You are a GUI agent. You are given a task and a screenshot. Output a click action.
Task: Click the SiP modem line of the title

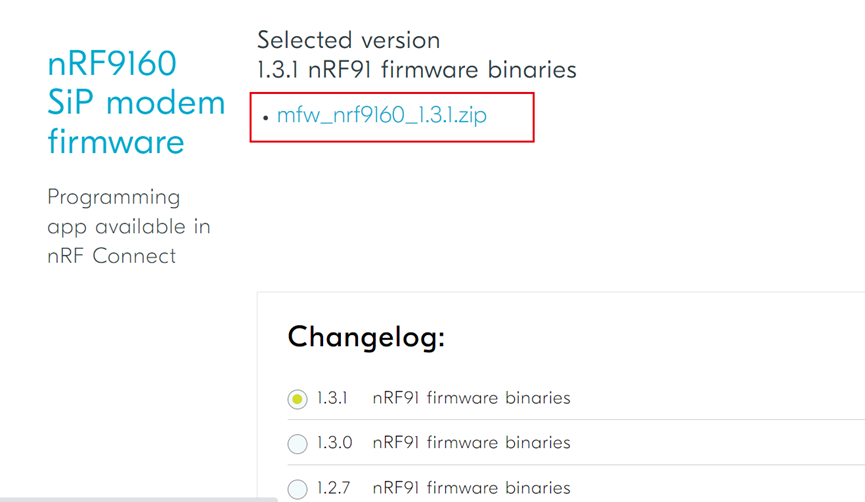(x=136, y=103)
